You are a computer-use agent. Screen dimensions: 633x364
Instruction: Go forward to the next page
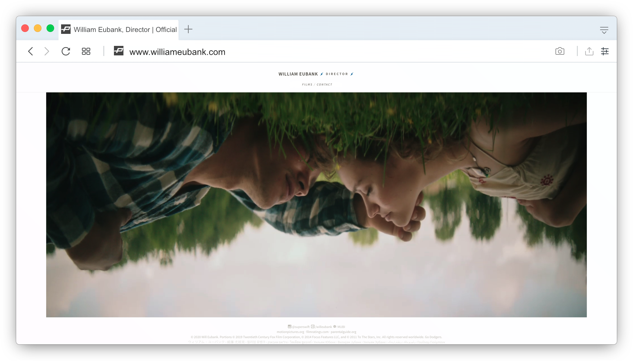click(x=47, y=51)
